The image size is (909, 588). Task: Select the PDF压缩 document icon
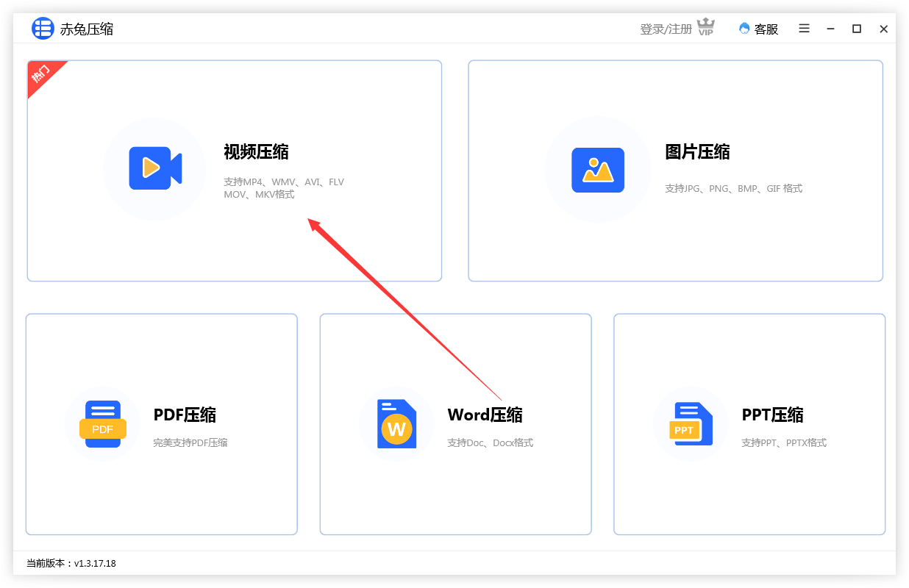[x=103, y=424]
